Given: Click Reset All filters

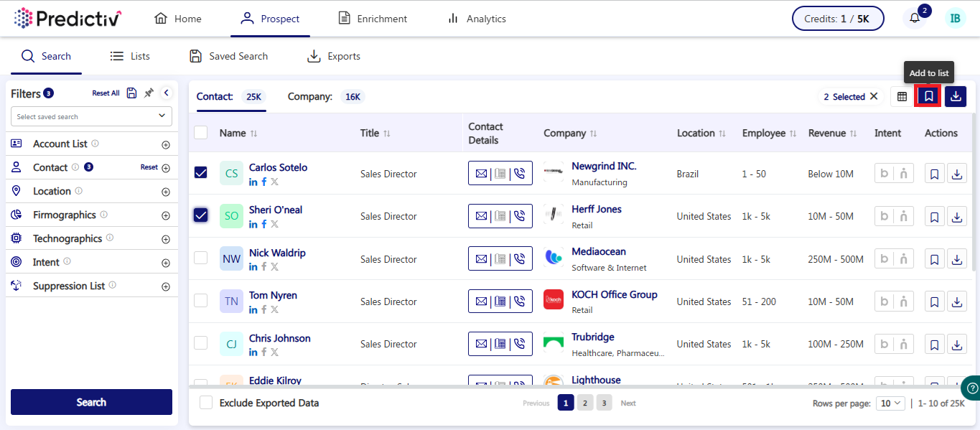Looking at the screenshot, I should [x=106, y=93].
